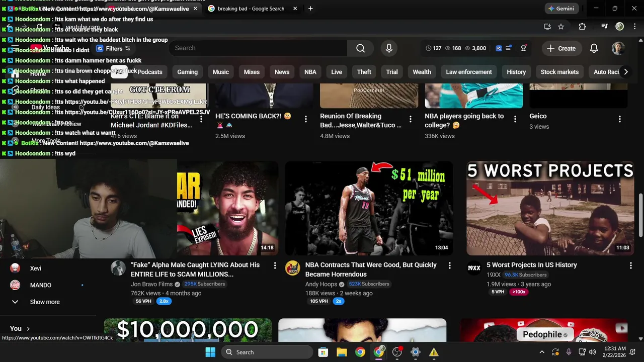Play the $51 million per year thumbnail
Screen dimensions: 644x362
pyautogui.click(x=369, y=208)
